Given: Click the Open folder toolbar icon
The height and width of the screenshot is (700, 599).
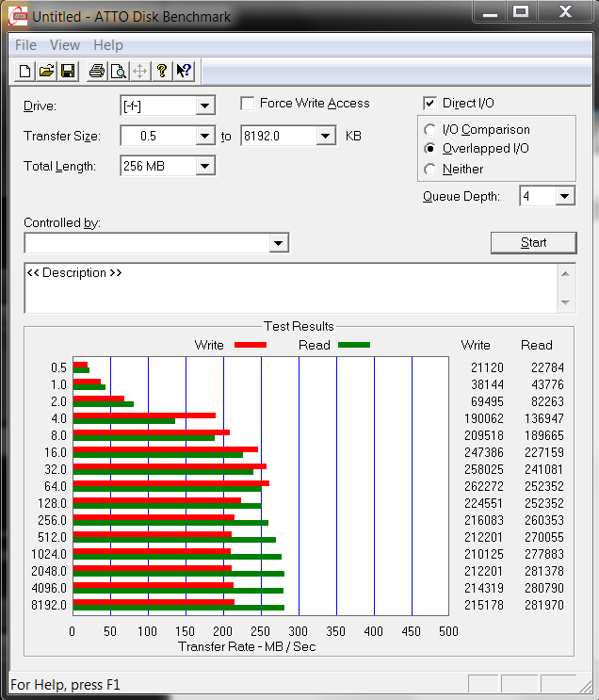Looking at the screenshot, I should click(46, 71).
